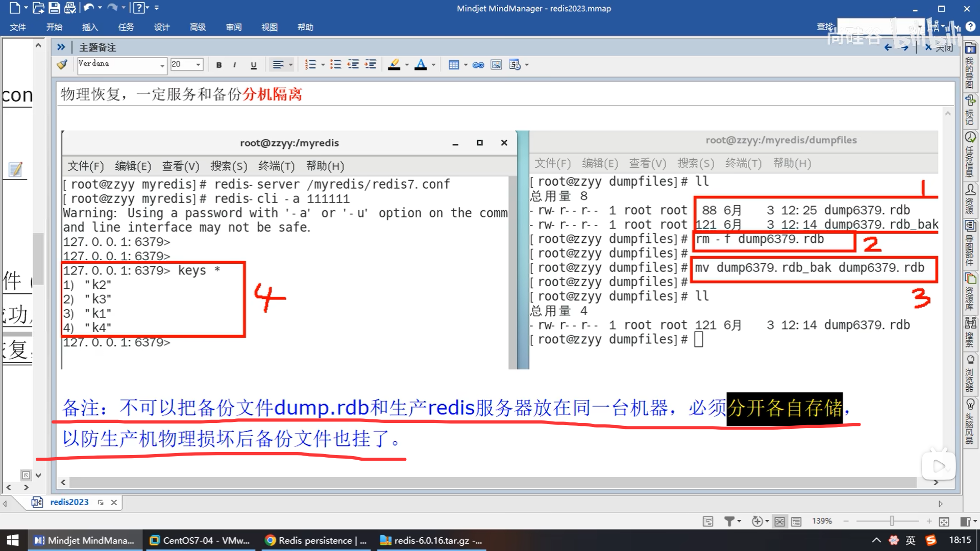Click the bulleted list icon
Screen dimensions: 980x551
335,65
